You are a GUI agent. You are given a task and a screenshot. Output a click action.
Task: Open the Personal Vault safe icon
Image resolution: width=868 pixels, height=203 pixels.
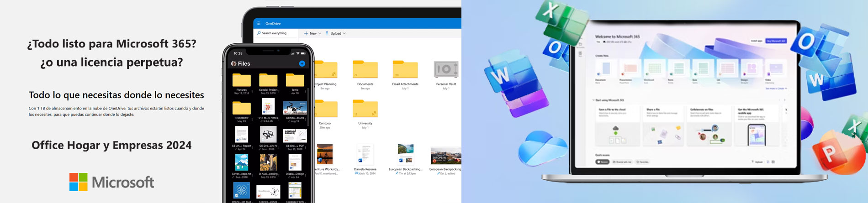(446, 70)
